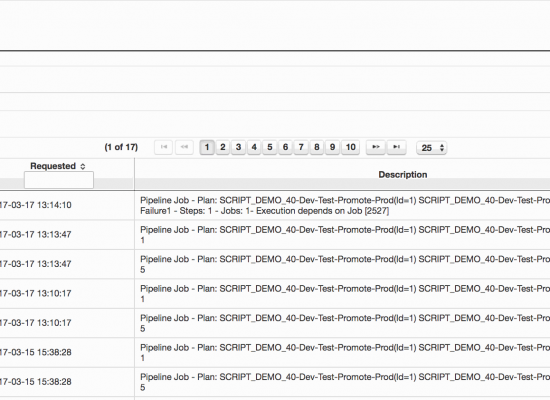Select the row depending on Job [2527]
The height and width of the screenshot is (400, 550).
click(275, 206)
